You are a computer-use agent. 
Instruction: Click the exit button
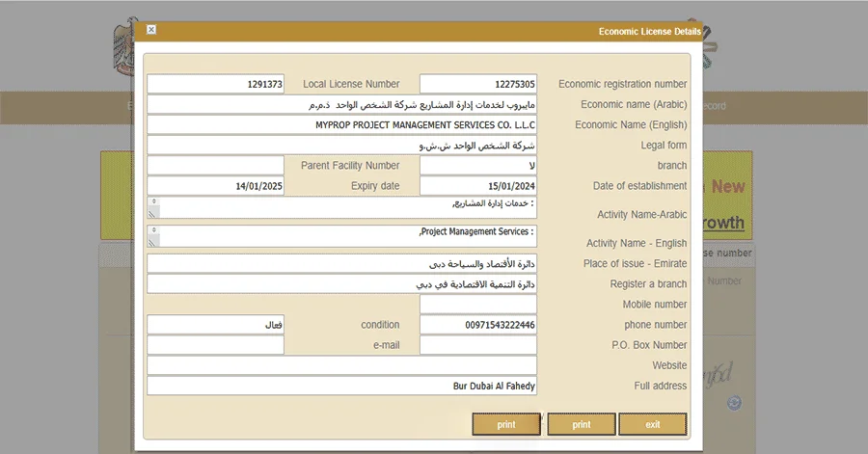point(653,424)
